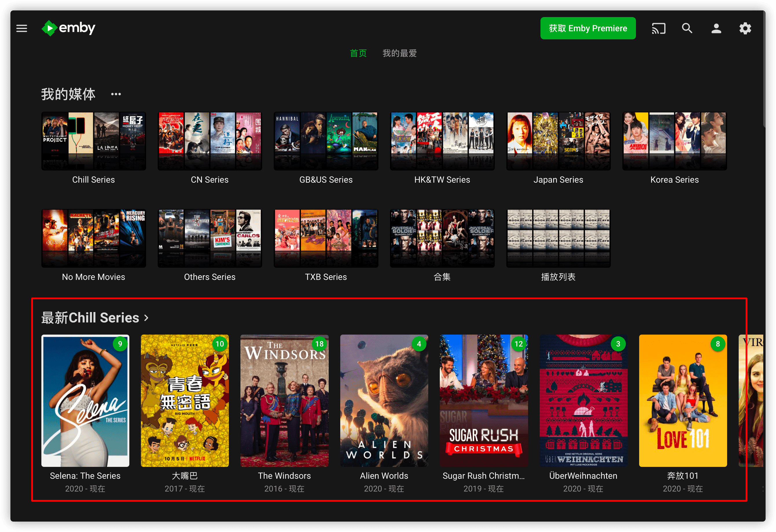Open the hamburger navigation menu

[22, 28]
